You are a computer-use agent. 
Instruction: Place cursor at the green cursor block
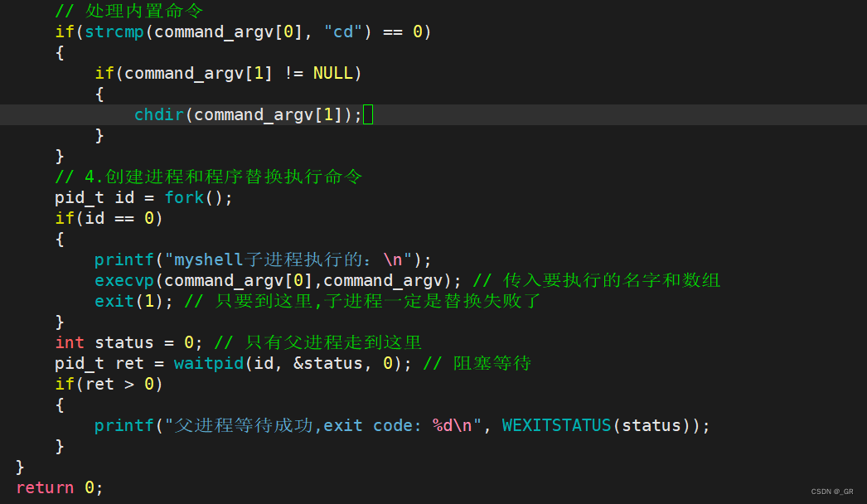point(368,114)
